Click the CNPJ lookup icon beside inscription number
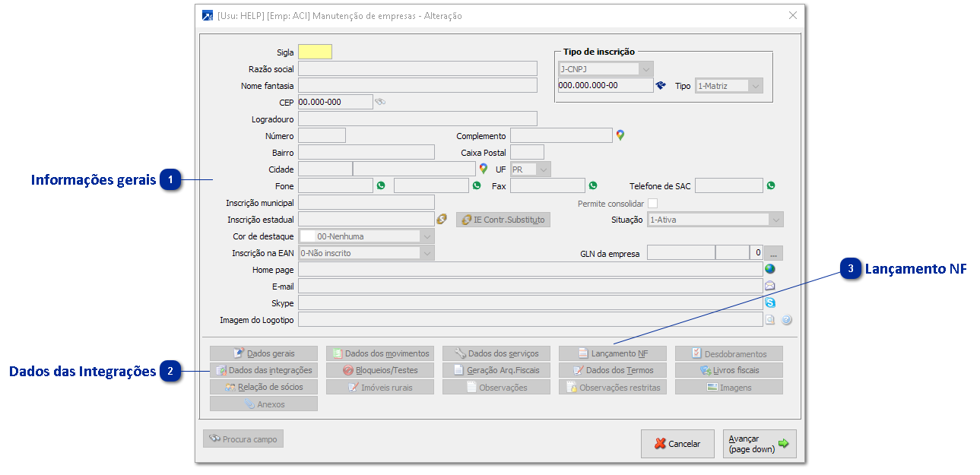The height and width of the screenshot is (475, 980). 661,86
